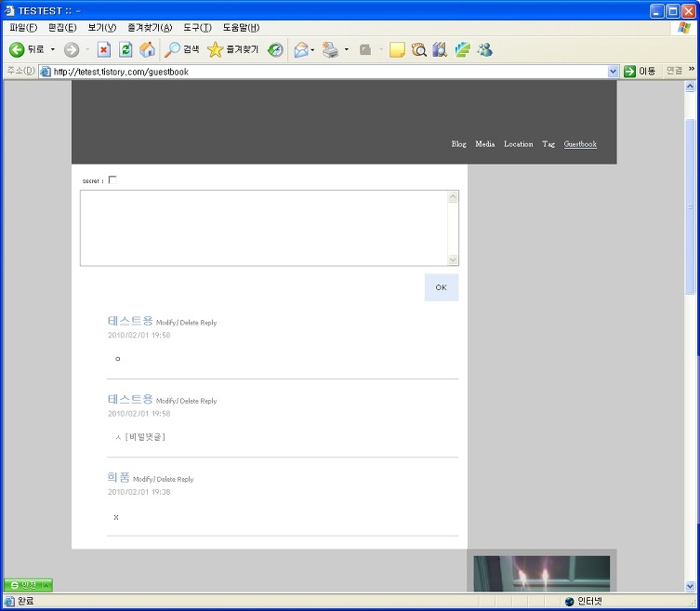This screenshot has height=611, width=700.
Task: Click the Windows flag logo
Action: (683, 28)
